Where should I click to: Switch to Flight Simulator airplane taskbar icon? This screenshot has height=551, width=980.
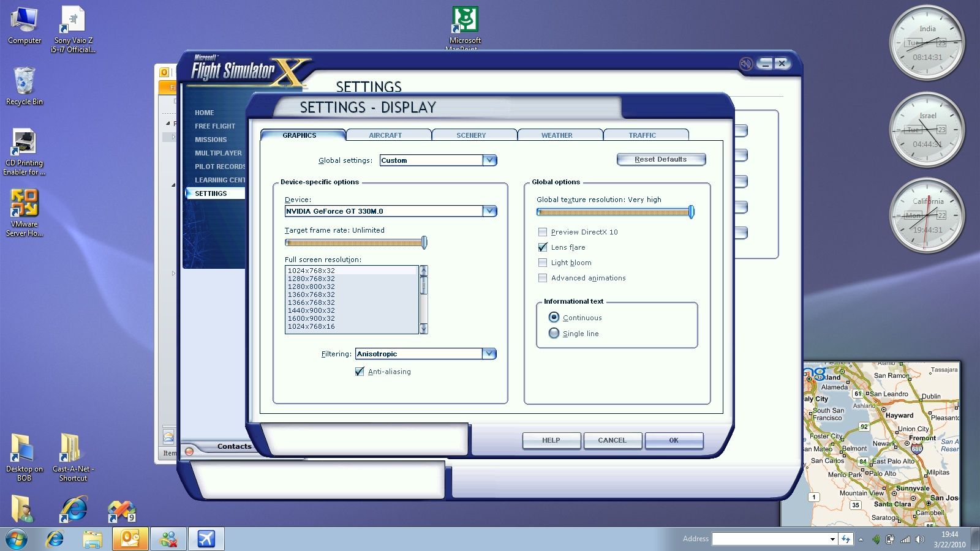(x=206, y=539)
